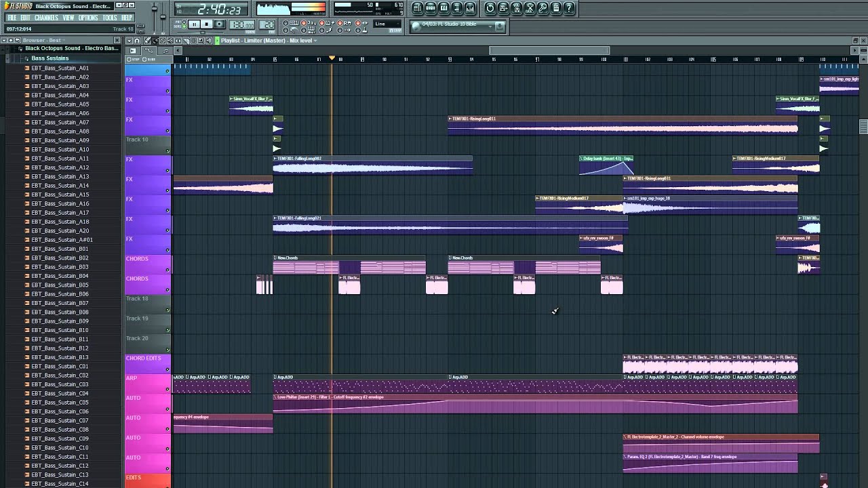Select the delete tool in playlist toolbar
868x488 pixels.
tap(163, 41)
